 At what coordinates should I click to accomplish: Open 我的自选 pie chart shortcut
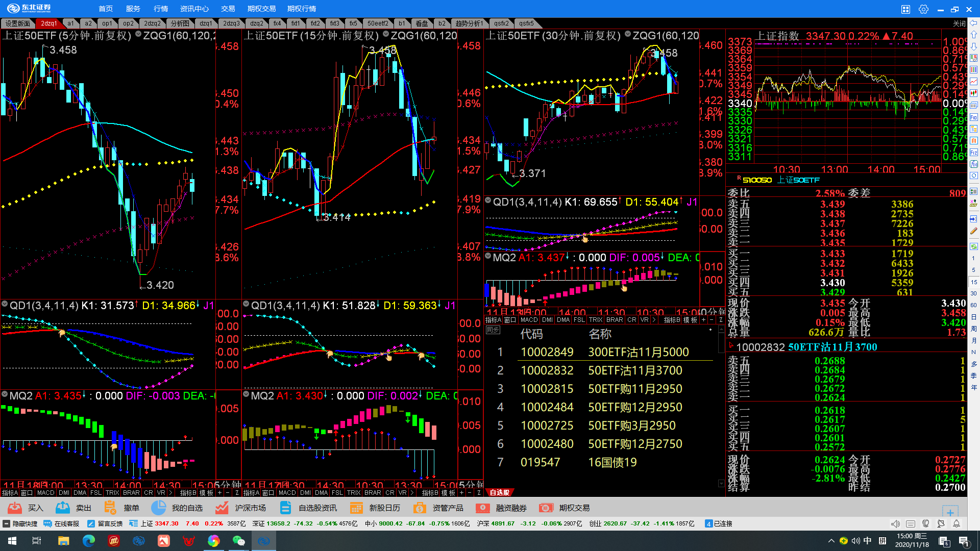click(159, 508)
